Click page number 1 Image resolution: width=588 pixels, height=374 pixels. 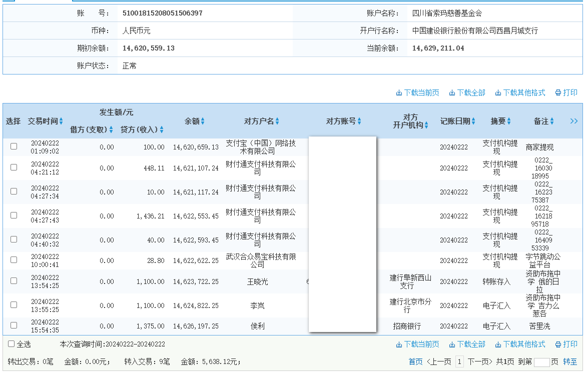(459, 361)
